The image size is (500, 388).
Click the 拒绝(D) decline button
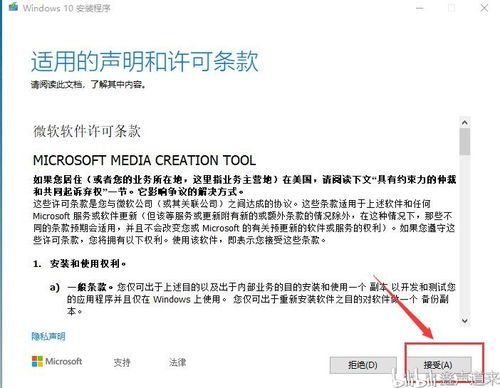coord(363,365)
